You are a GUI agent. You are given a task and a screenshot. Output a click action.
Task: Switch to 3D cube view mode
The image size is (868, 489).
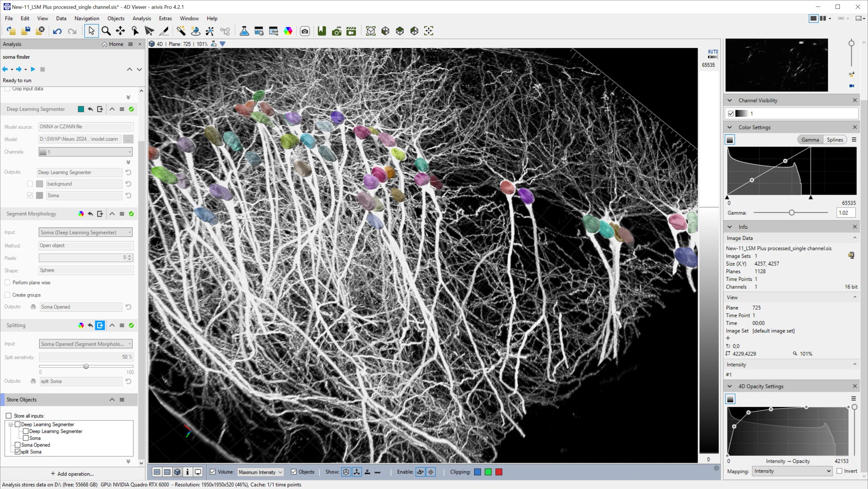coord(177,472)
